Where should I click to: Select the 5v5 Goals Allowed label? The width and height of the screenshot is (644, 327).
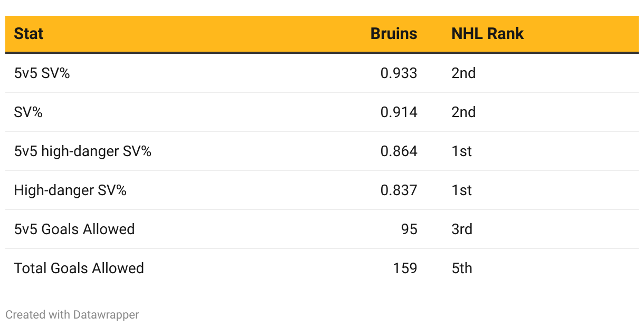coord(74,229)
